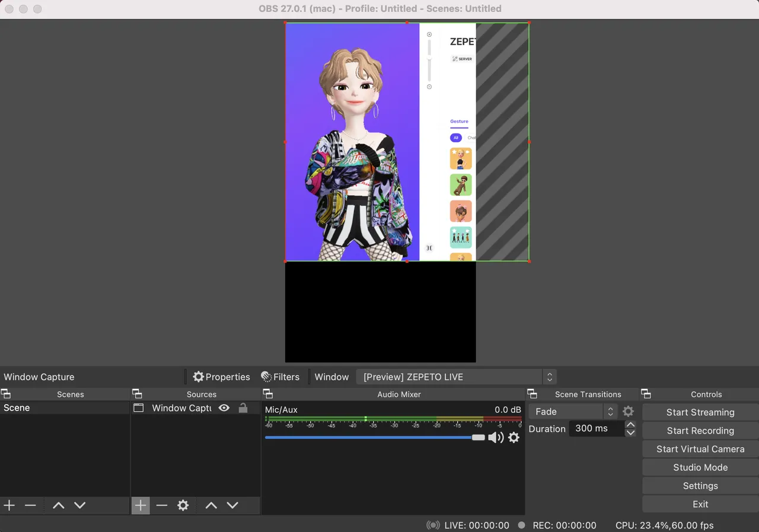The height and width of the screenshot is (532, 759).
Task: Increase transition Duration with the up stepper
Action: pos(630,425)
